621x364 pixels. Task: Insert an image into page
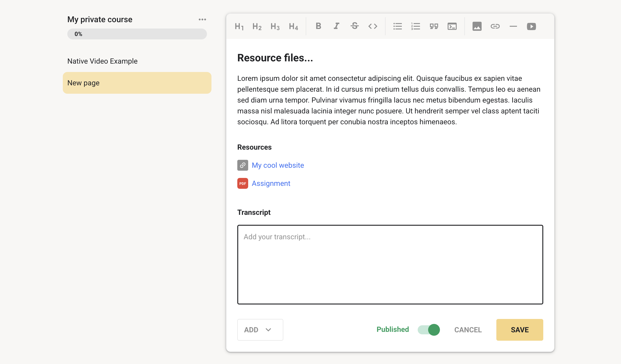tap(477, 26)
